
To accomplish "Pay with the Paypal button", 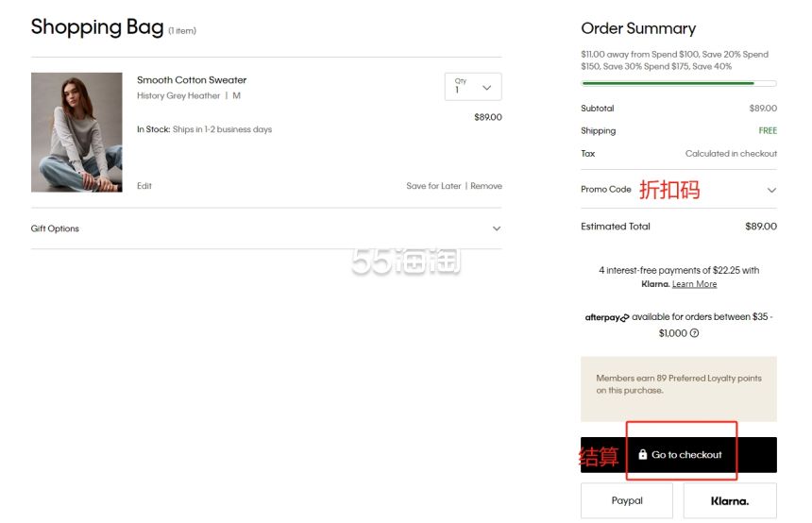I will point(627,500).
